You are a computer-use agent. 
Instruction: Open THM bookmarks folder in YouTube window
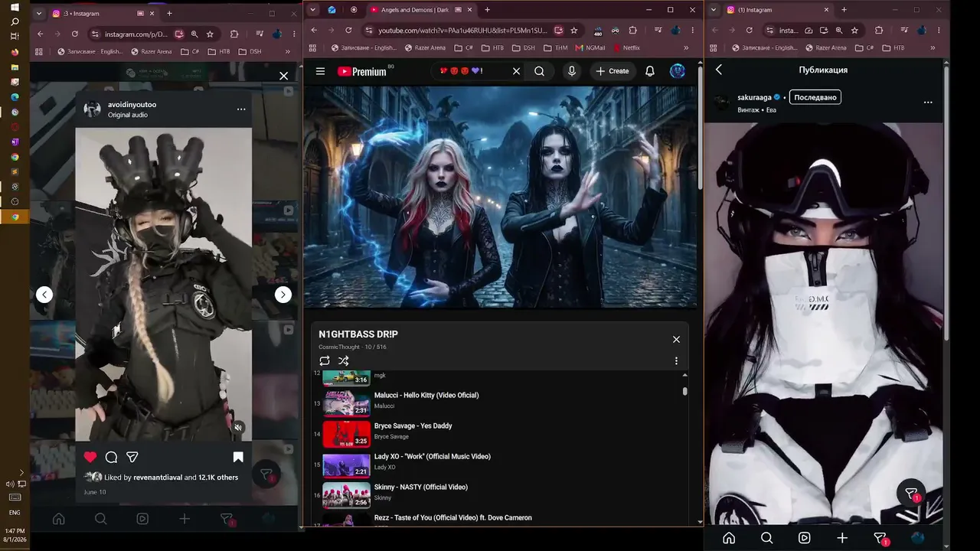[x=554, y=47]
